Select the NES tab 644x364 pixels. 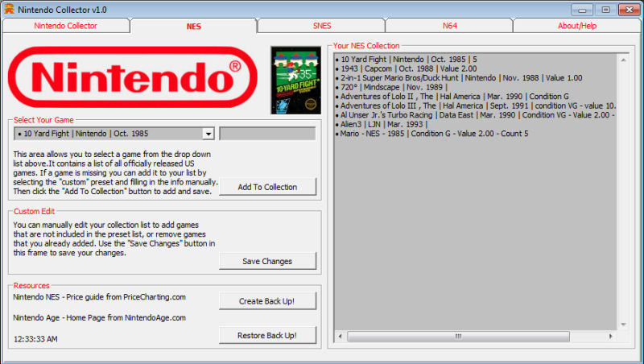click(193, 26)
